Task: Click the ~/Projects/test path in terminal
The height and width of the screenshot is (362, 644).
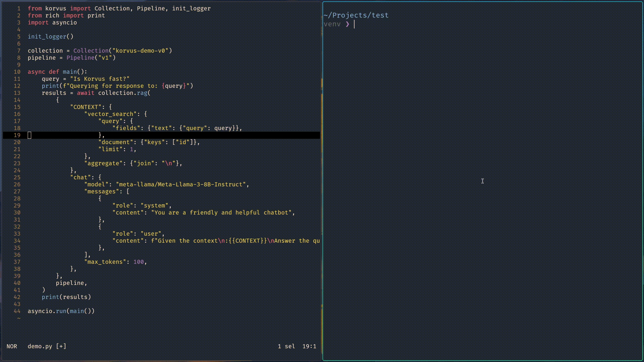Action: [x=356, y=15]
